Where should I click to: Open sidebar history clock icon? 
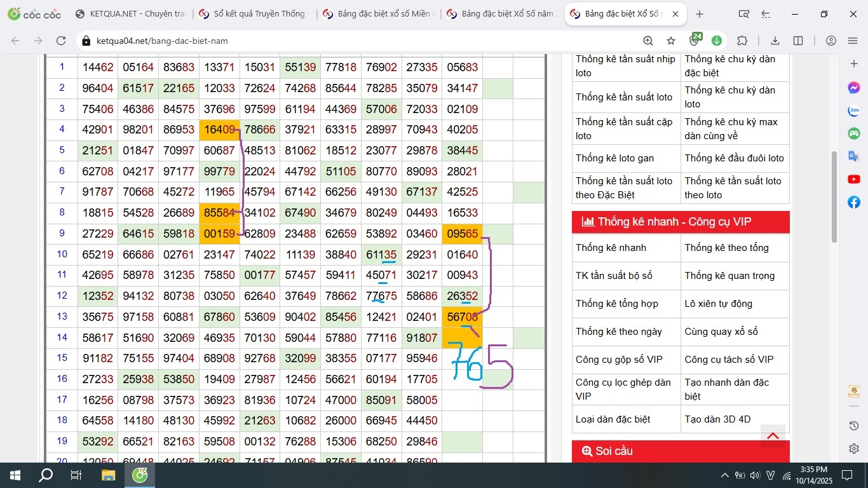pyautogui.click(x=854, y=426)
